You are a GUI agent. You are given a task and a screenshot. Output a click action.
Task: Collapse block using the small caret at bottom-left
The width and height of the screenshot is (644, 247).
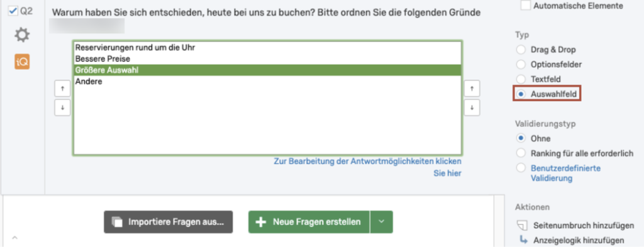point(14,238)
